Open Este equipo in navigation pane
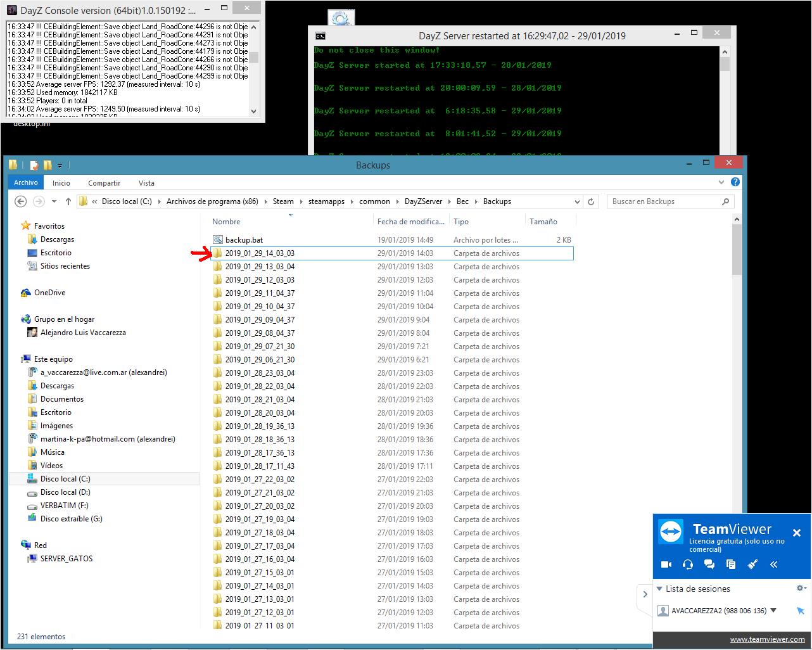The image size is (812, 650). pos(53,359)
